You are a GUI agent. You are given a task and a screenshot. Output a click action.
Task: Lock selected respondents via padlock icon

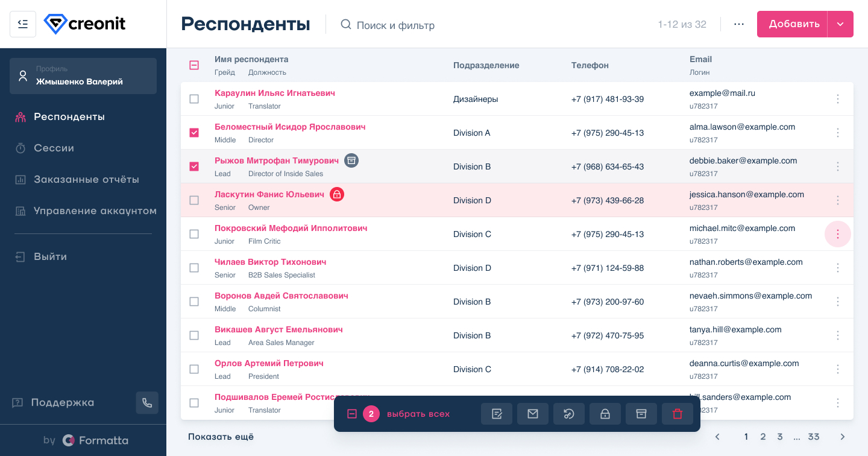tap(605, 414)
